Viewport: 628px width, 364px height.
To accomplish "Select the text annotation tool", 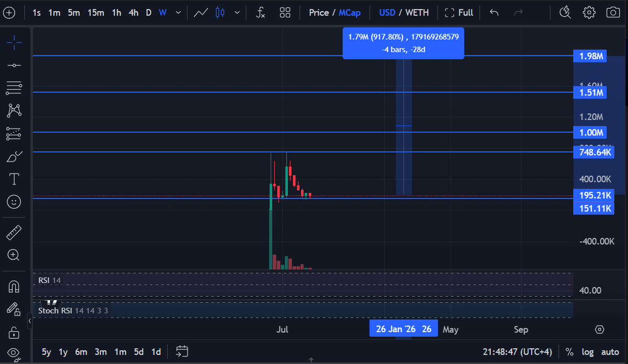I will click(14, 179).
